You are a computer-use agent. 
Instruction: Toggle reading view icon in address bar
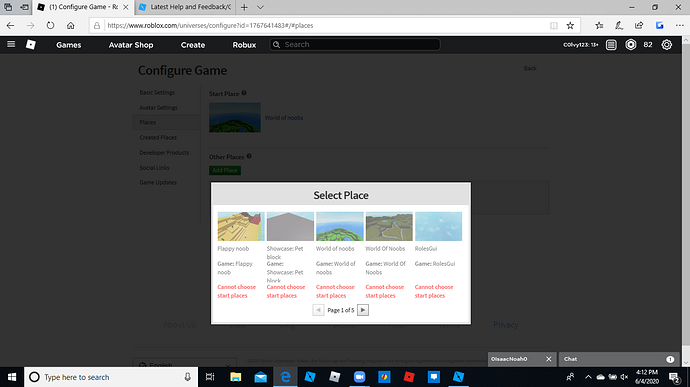click(x=554, y=26)
